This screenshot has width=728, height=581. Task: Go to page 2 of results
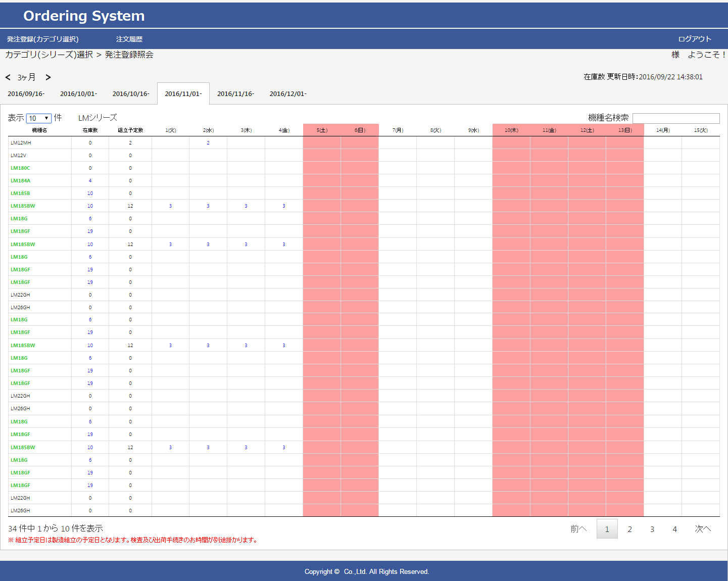tap(629, 529)
